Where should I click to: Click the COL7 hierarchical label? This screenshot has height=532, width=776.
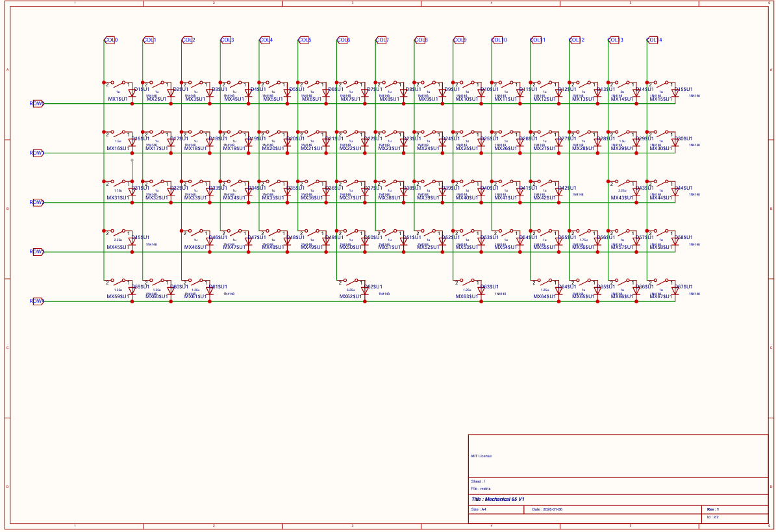coord(382,40)
